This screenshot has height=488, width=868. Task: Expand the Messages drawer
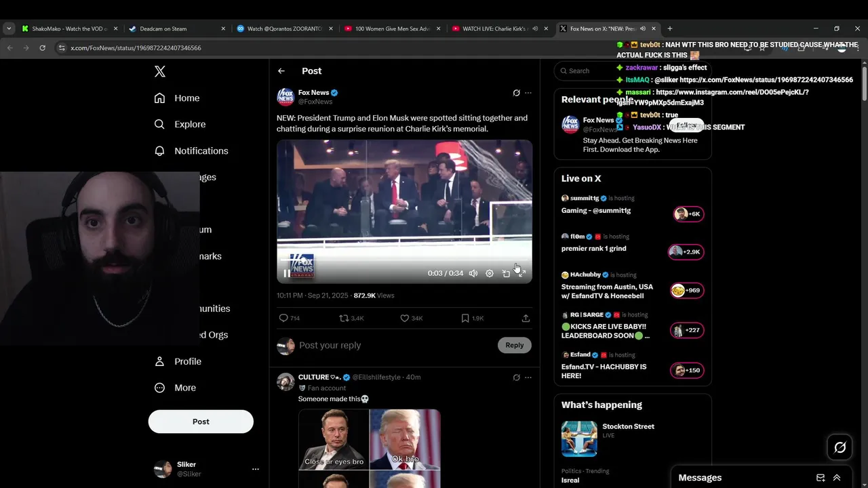point(837,478)
